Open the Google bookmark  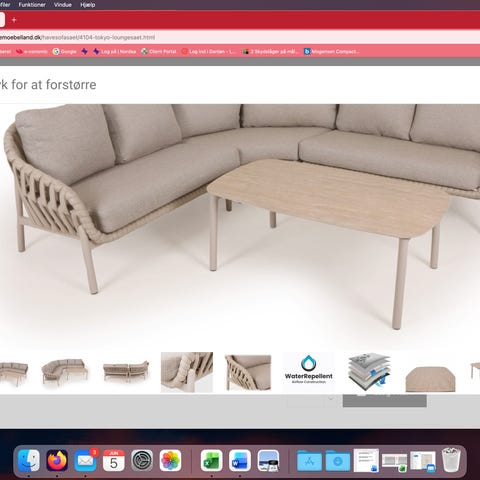point(65,51)
